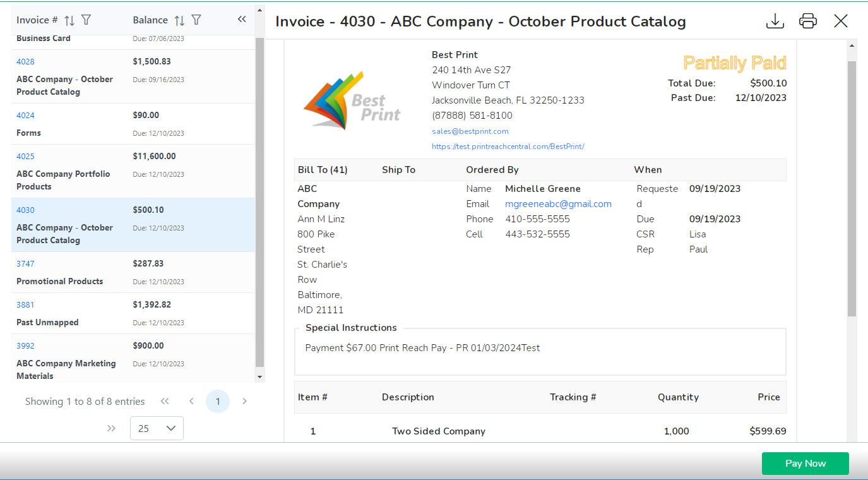
Task: Select the Forms invoice row
Action: pos(133,124)
